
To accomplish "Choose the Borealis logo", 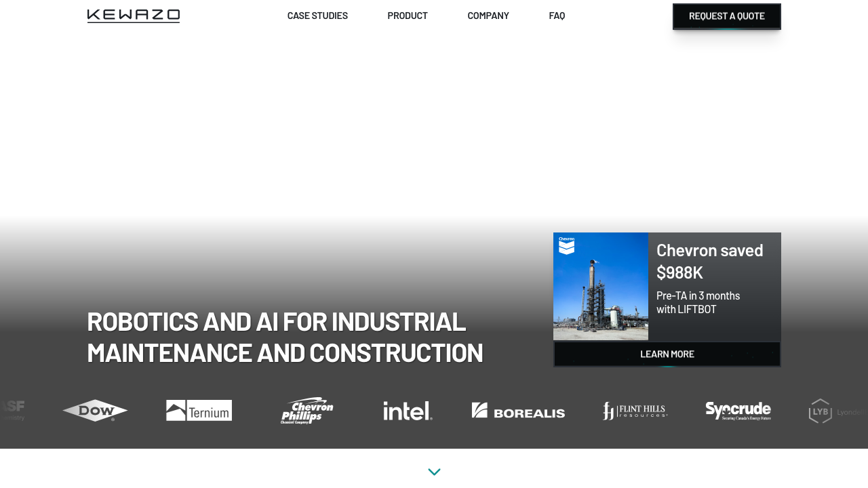I will 518,411.
